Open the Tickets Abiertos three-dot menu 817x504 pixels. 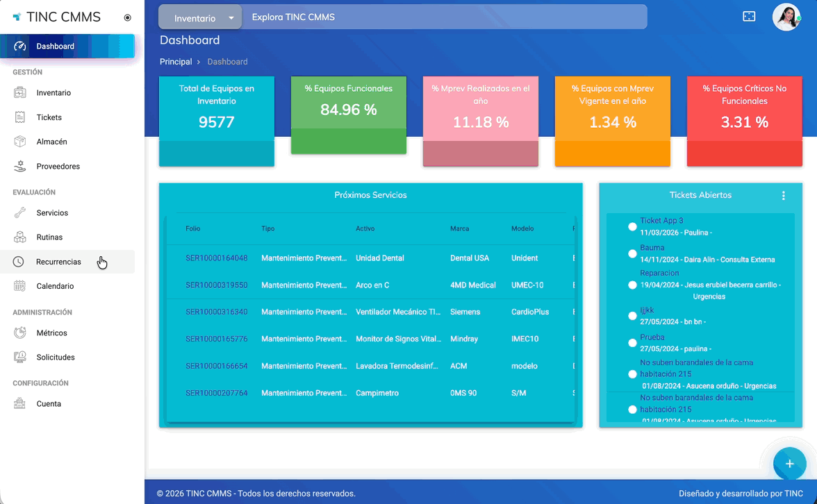(783, 196)
